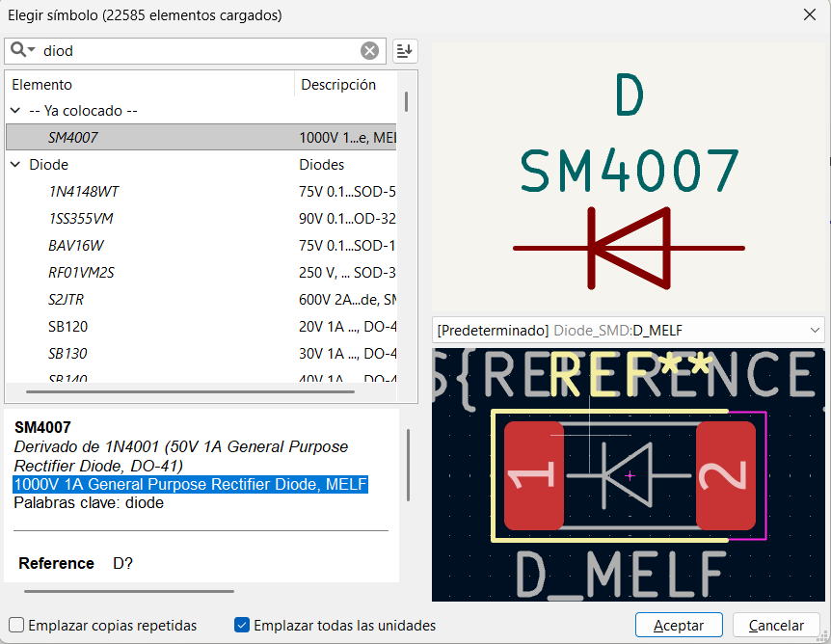Click the 'Diodes' description cell
This screenshot has height=644, width=831.
pyautogui.click(x=322, y=164)
